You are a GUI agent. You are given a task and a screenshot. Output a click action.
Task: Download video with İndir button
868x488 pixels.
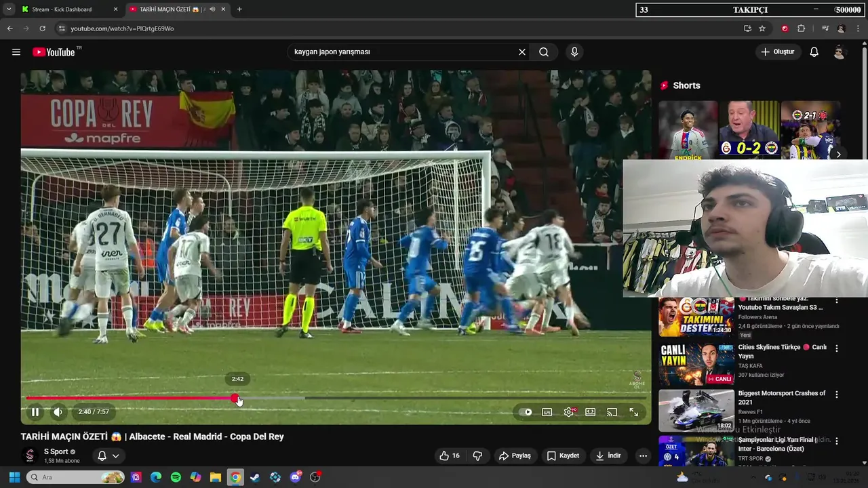(608, 456)
